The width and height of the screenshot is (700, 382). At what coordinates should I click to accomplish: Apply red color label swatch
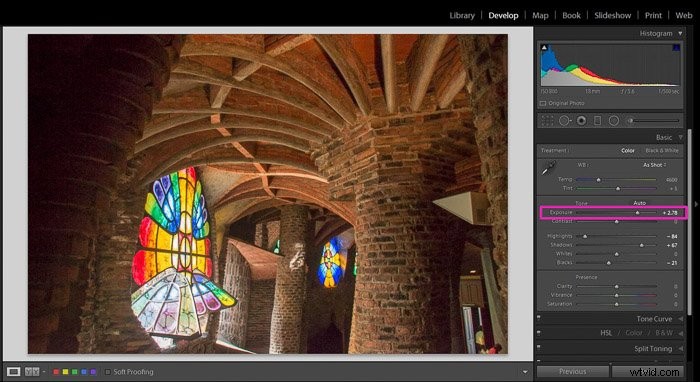[56, 372]
